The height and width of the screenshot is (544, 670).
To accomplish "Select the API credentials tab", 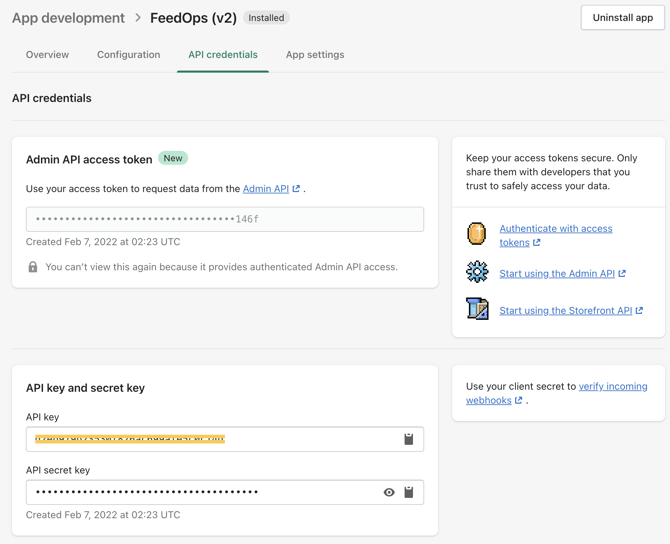I will coord(223,55).
